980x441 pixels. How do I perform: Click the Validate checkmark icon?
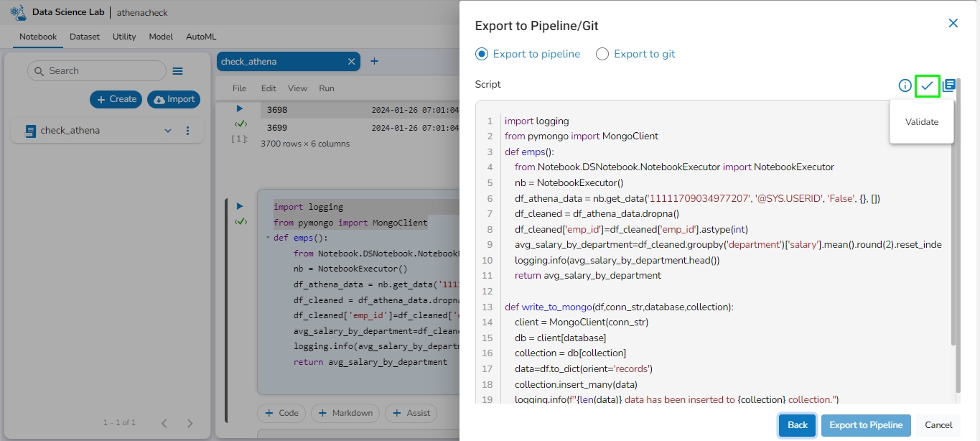(927, 86)
